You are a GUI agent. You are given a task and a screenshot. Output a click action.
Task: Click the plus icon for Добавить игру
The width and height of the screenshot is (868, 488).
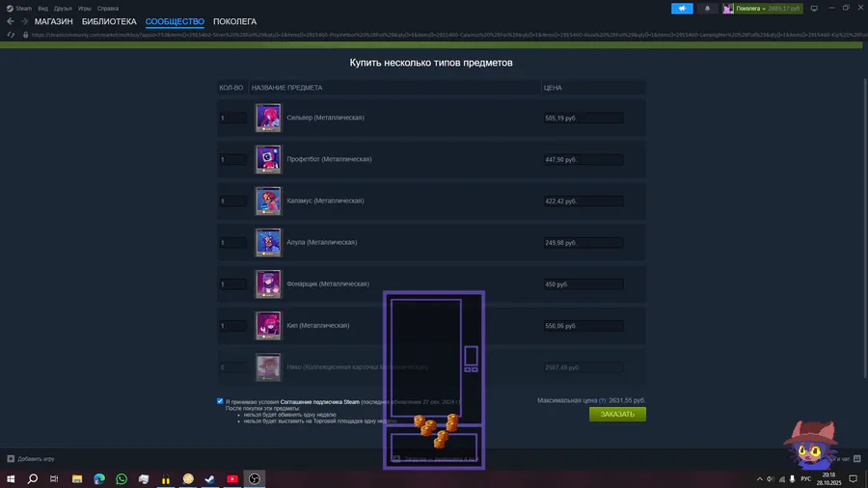point(11,459)
